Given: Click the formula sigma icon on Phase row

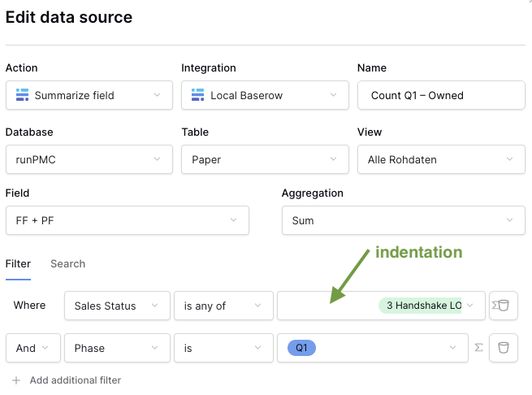Looking at the screenshot, I should [479, 348].
